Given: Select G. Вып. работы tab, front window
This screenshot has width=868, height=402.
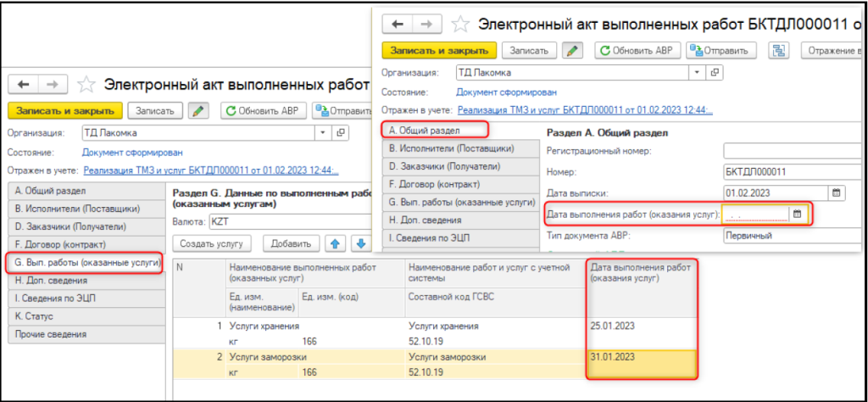Looking at the screenshot, I should (x=460, y=202).
